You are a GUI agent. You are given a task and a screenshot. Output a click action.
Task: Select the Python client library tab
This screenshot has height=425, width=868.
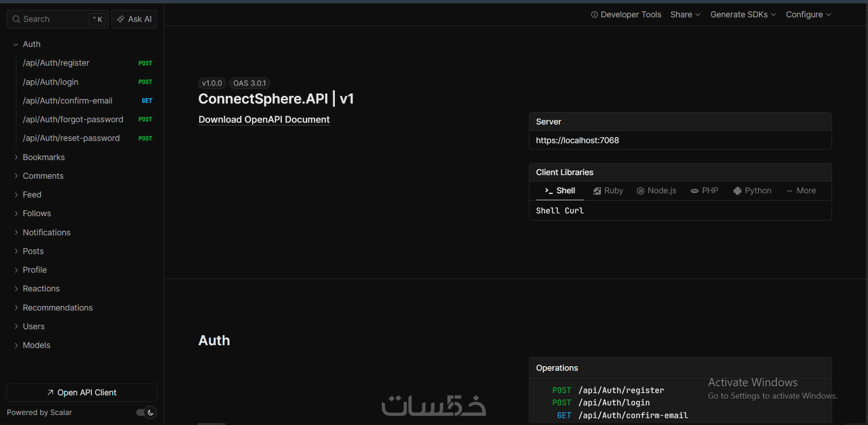[753, 191]
